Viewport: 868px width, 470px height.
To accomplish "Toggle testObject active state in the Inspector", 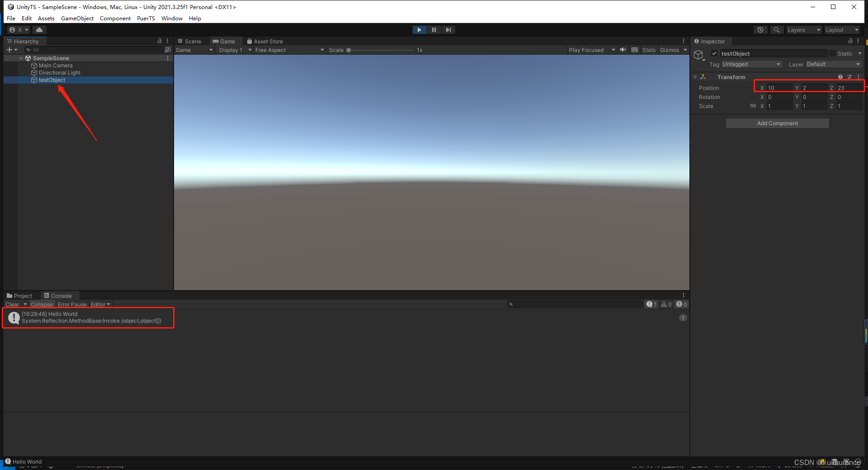I will pyautogui.click(x=715, y=53).
